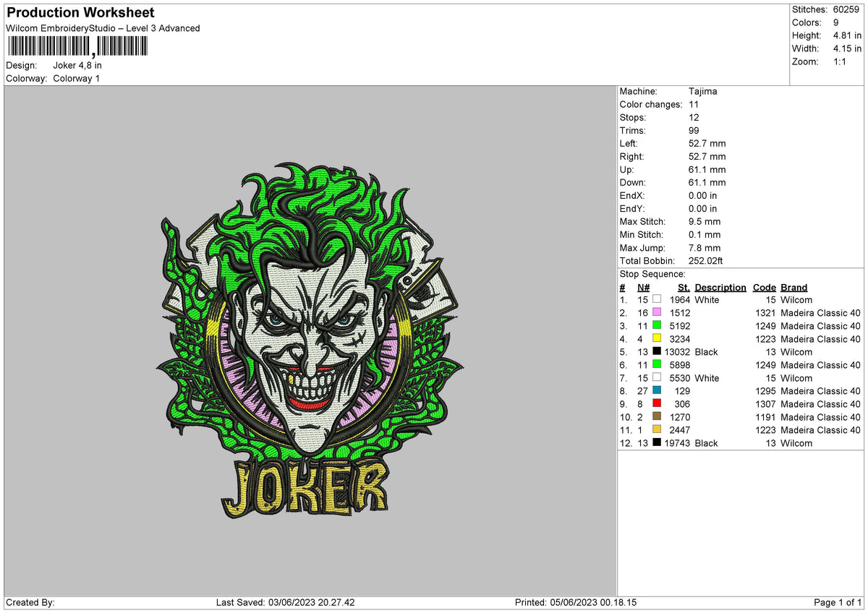Select the design name Joker 4,8 in
The width and height of the screenshot is (868, 613).
[77, 66]
